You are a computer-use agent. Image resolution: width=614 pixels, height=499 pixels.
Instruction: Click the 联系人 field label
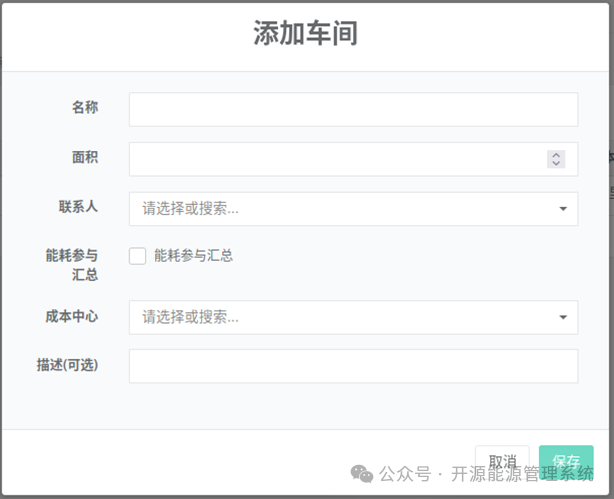78,206
